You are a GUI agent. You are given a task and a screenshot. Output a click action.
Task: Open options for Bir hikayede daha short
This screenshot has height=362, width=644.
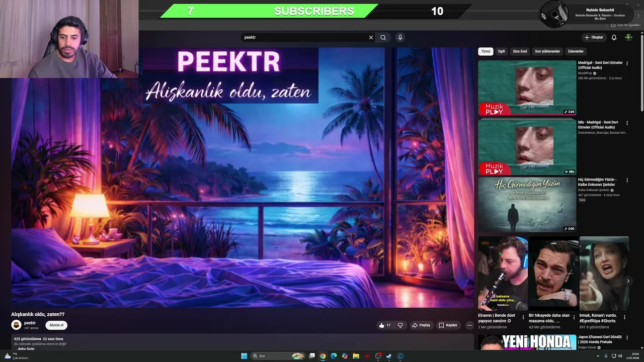[574, 317]
